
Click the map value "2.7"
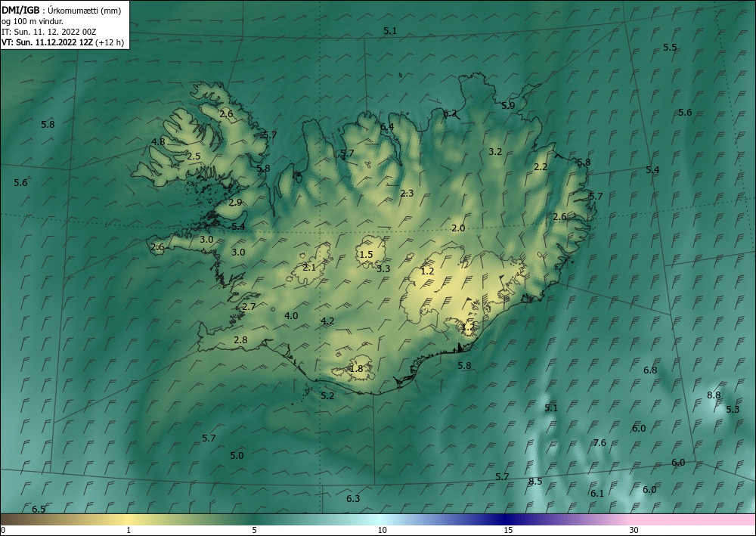pos(249,307)
